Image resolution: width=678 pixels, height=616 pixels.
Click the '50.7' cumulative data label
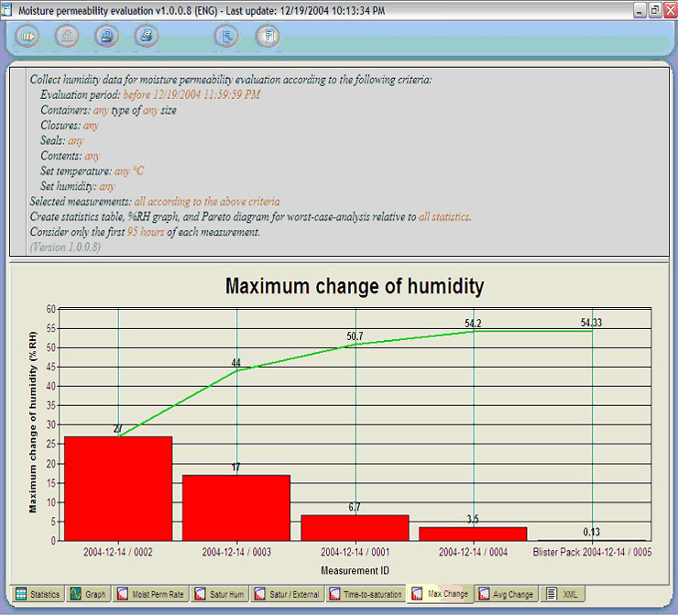[x=355, y=336]
